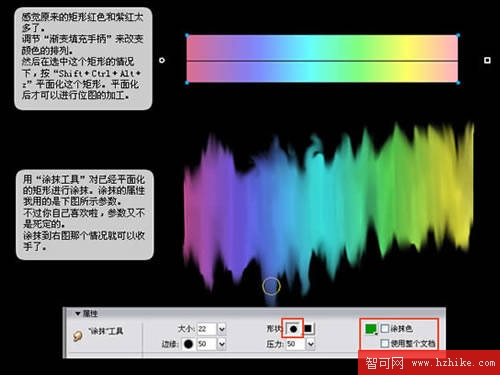Screen dimensions: 500x375
Task: Select the square brush shape button
Action: point(308,329)
